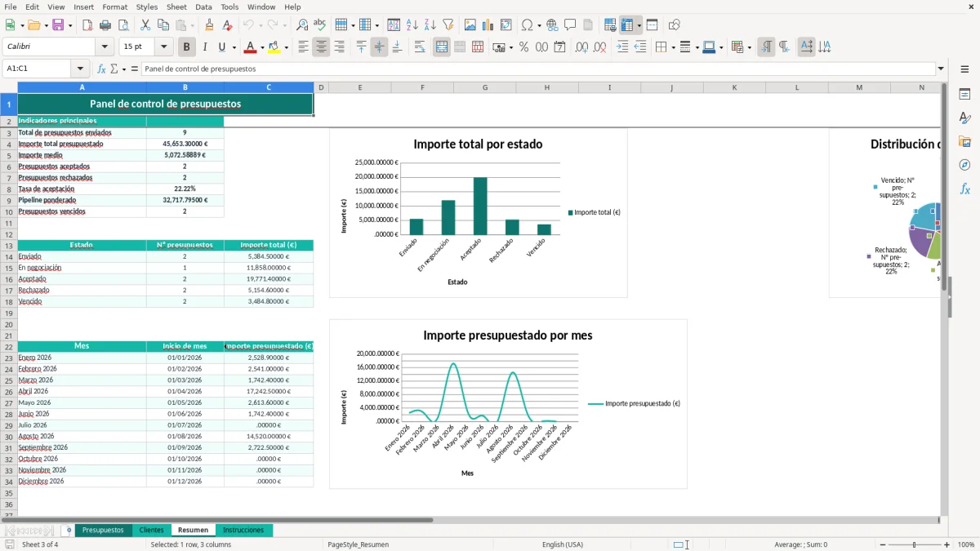
Task: Open background color dropdown arrow
Action: [x=286, y=47]
